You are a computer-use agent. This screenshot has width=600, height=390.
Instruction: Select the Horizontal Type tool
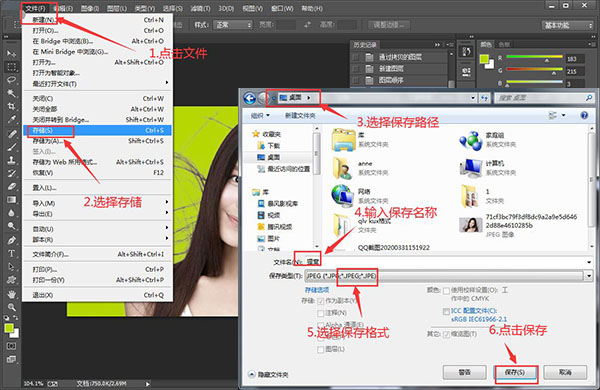point(11,254)
